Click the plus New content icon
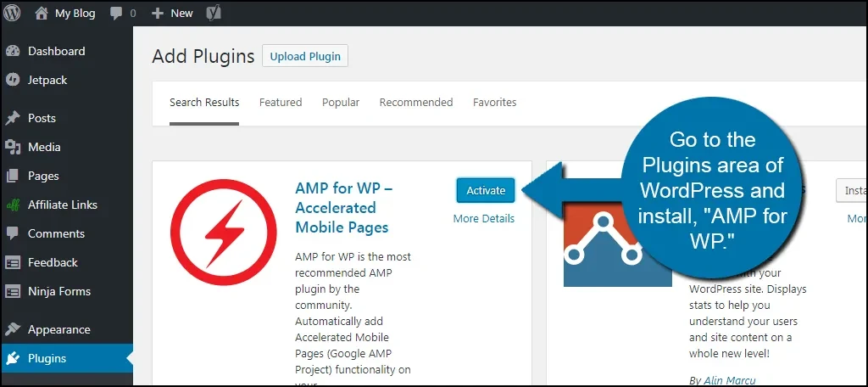 click(x=157, y=14)
